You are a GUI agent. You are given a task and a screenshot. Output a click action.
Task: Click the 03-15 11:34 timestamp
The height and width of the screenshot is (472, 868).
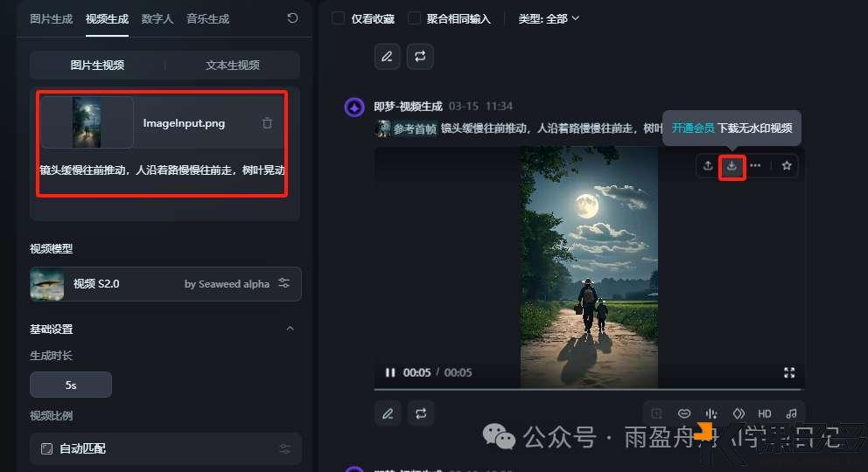click(480, 106)
